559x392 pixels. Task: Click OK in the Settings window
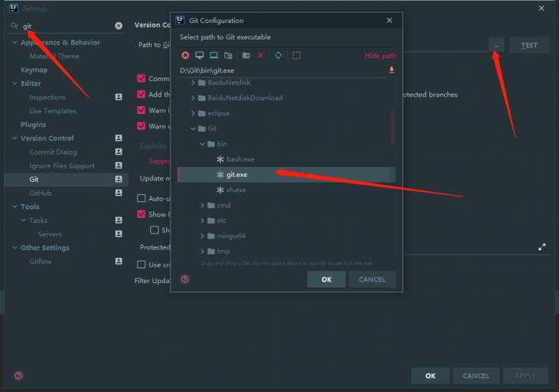430,376
